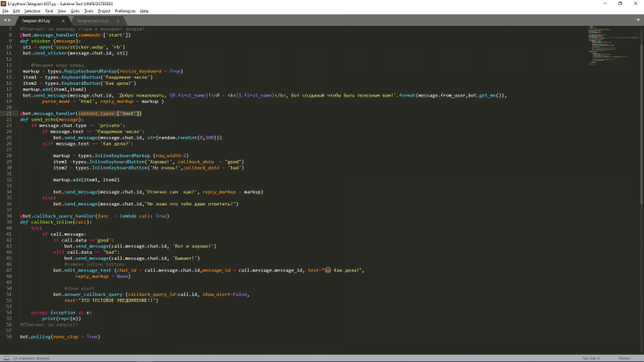Close the Telegram BOT.py tab
The width and height of the screenshot is (644, 362).
tap(63, 21)
